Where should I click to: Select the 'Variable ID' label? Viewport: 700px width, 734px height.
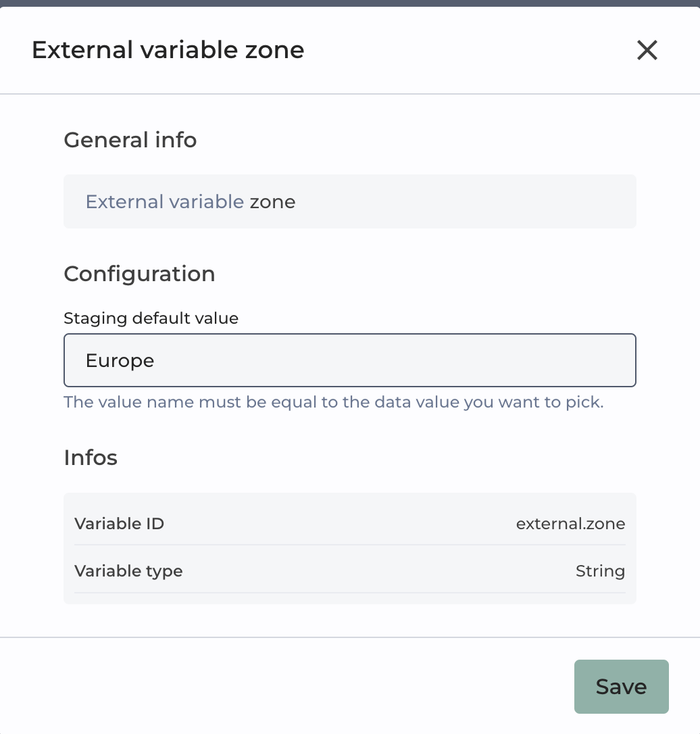[x=119, y=523]
